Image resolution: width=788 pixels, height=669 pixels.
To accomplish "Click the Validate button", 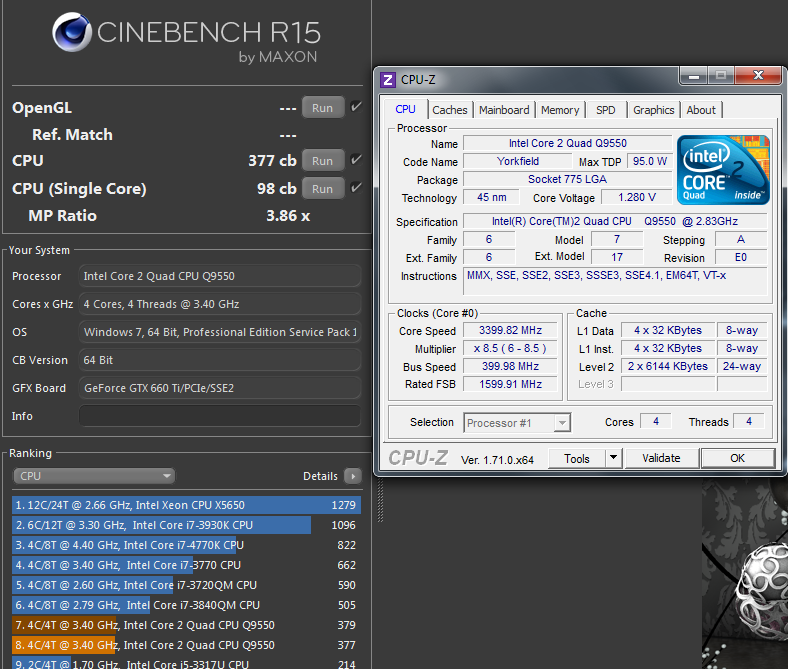I will (661, 458).
